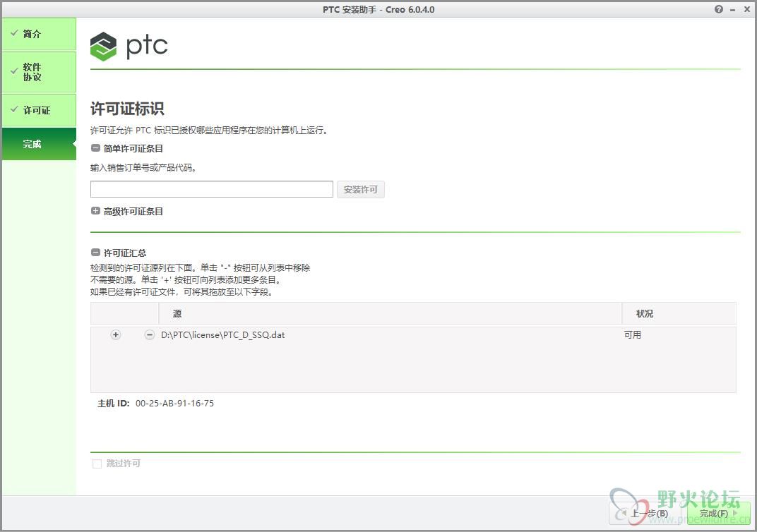The width and height of the screenshot is (757, 532).
Task: Click the 安装许可 button
Action: click(361, 190)
